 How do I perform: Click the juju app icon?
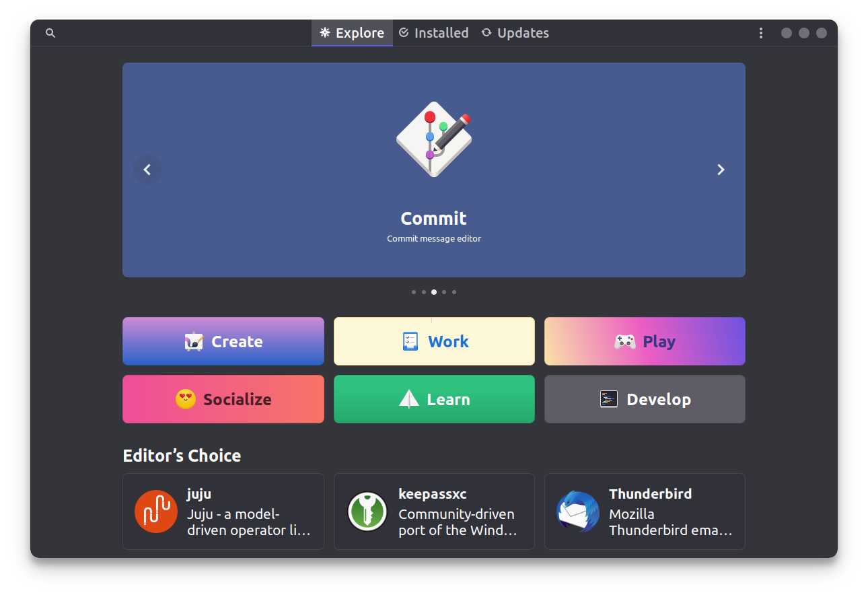156,512
